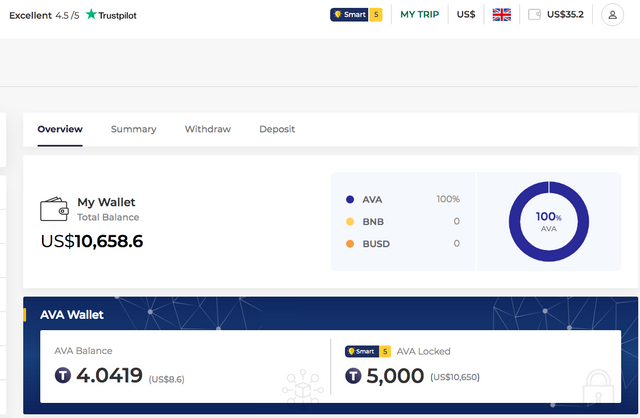The width and height of the screenshot is (640, 418).
Task: Switch to the Summary tab
Action: coord(133,129)
